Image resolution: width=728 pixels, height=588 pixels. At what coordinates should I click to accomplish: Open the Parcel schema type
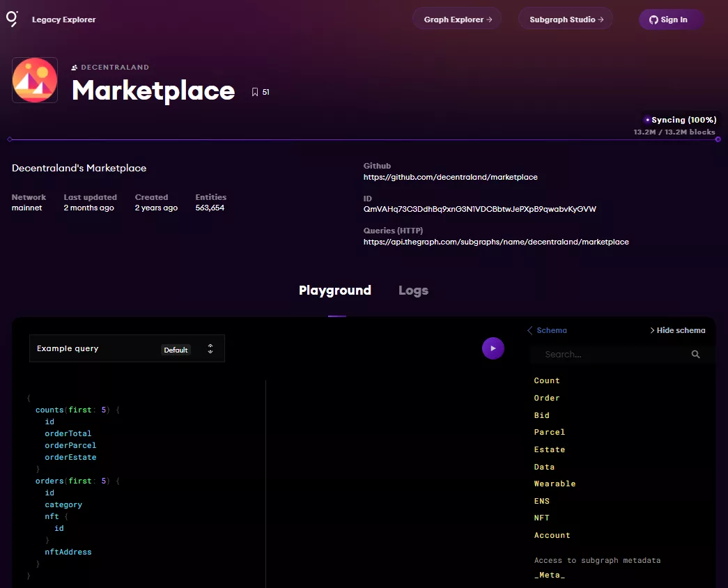(x=549, y=432)
